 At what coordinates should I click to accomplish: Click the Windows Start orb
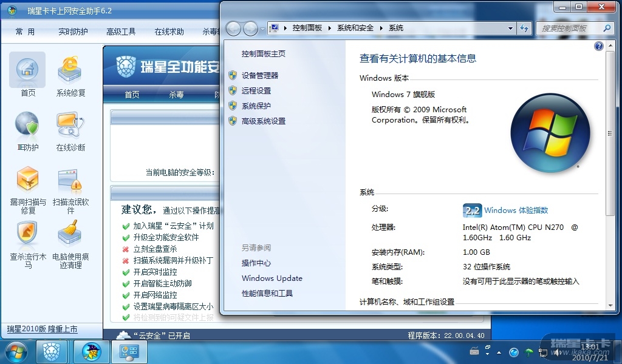coord(15,352)
